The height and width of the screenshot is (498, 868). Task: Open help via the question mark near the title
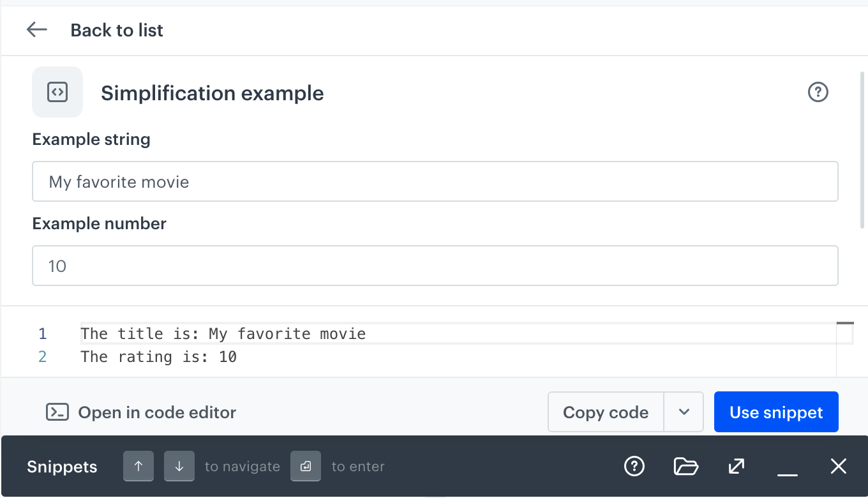818,92
